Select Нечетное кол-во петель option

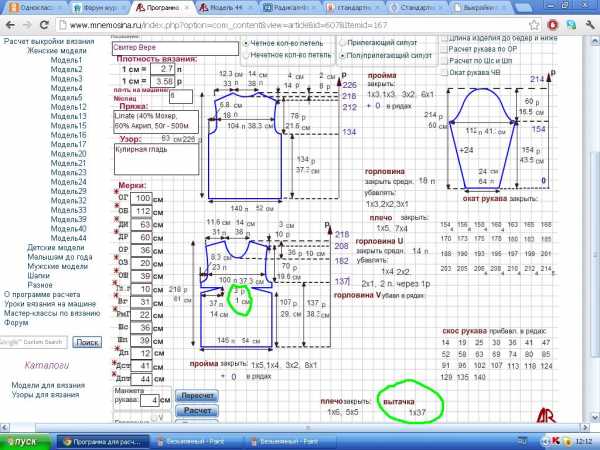tap(247, 56)
